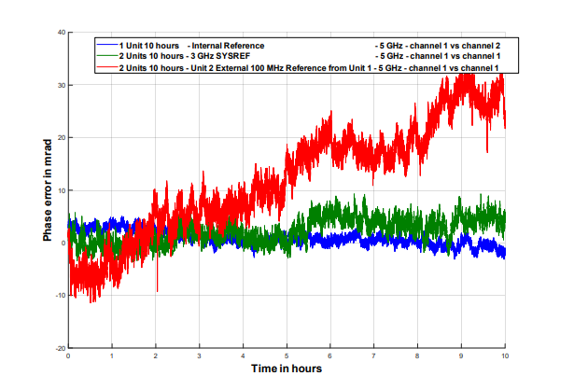Viewport: 588px width, 390px height.
Task: Click the 8 tick label on x-axis
Action: tap(417, 356)
